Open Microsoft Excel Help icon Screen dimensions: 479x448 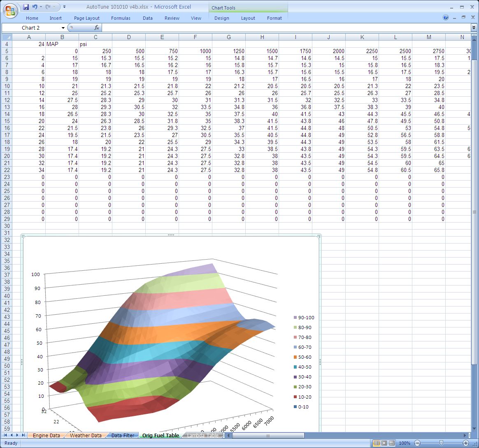coord(446,18)
